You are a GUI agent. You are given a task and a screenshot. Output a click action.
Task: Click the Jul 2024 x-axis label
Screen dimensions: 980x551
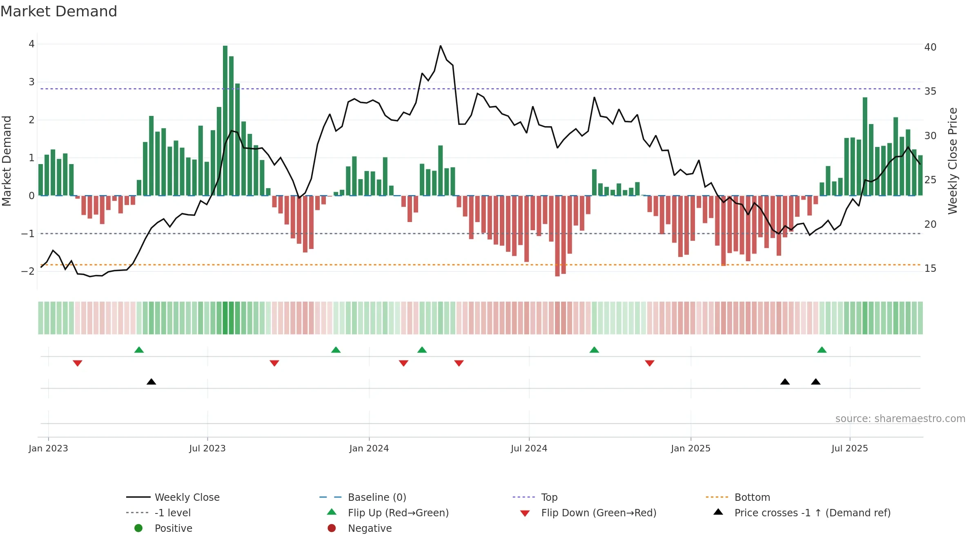point(529,448)
